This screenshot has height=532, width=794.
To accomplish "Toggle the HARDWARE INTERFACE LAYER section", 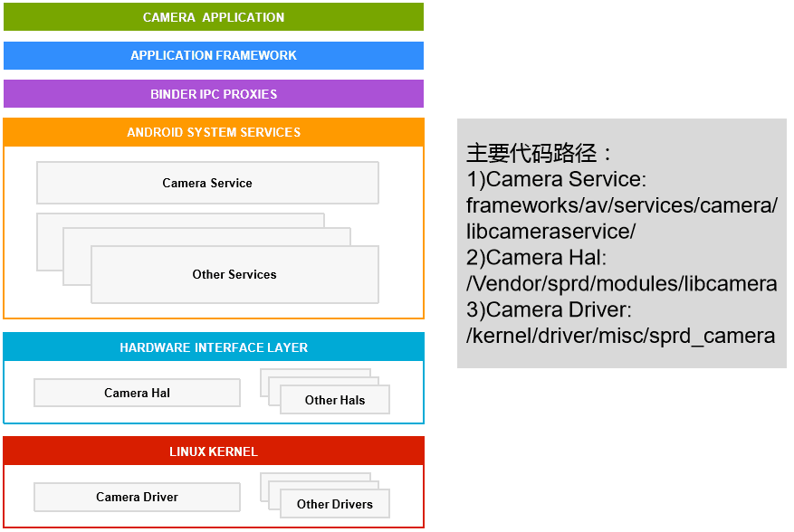I will coord(214,347).
